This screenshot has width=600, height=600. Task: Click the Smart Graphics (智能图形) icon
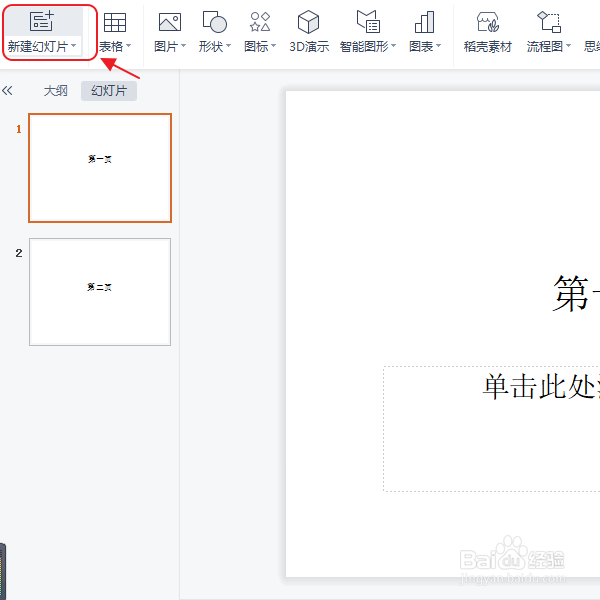coord(368,21)
